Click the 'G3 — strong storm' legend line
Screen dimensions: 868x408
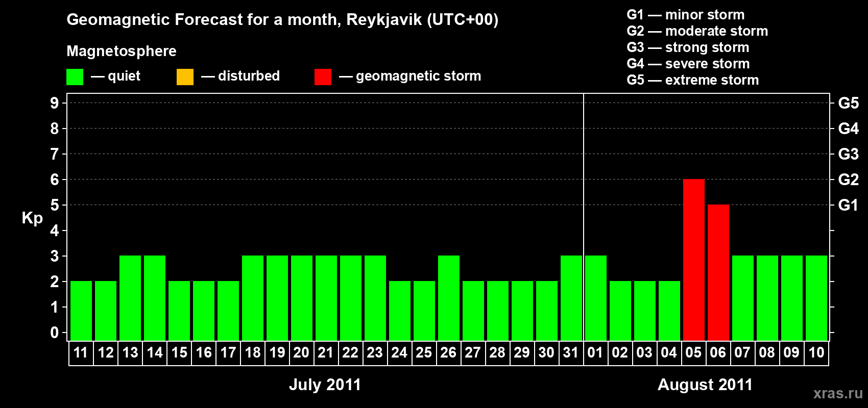[688, 47]
